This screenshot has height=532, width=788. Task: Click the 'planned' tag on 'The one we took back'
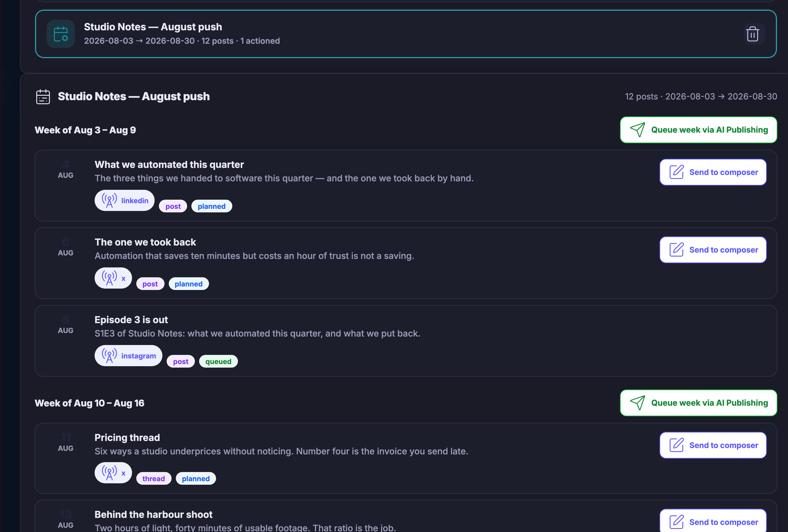click(x=189, y=284)
